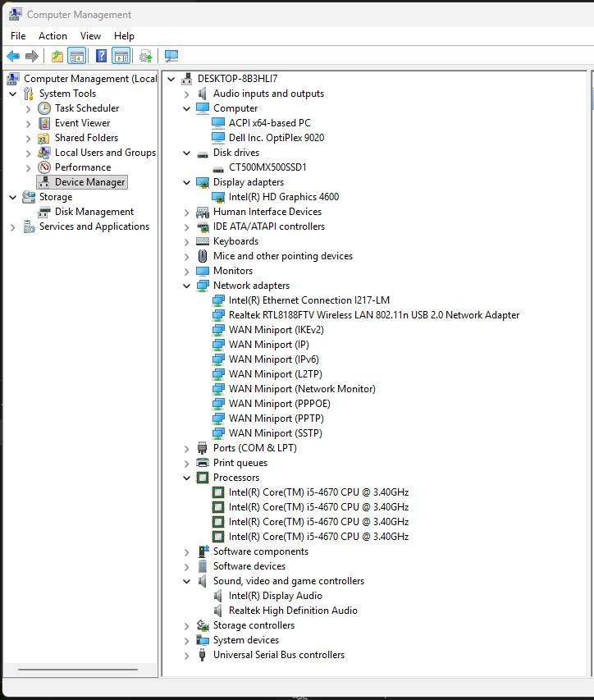Click the Update device driver toolbar icon
The width and height of the screenshot is (594, 700).
click(146, 56)
